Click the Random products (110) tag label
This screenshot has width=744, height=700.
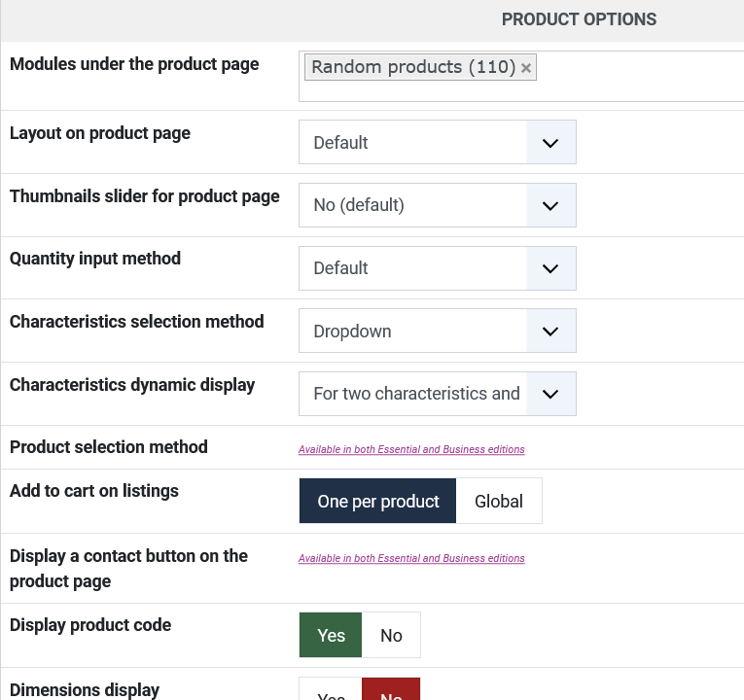click(x=413, y=67)
